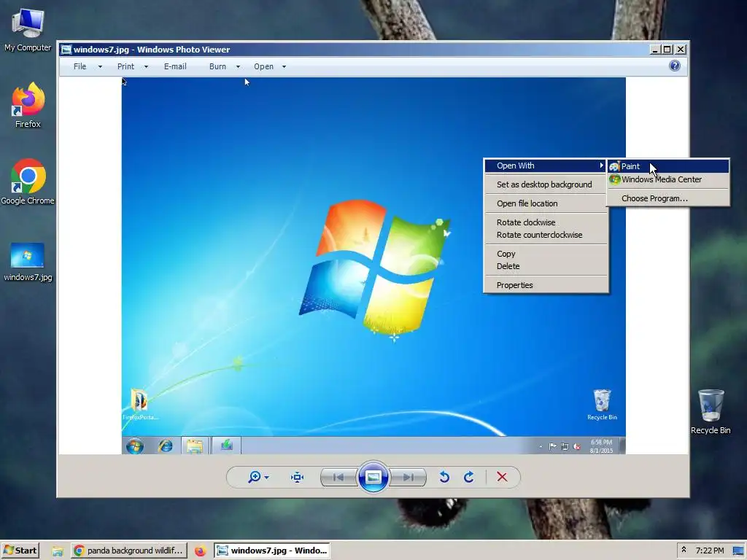The width and height of the screenshot is (747, 560).
Task: Click the E-mail toolbar button
Action: pyautogui.click(x=175, y=66)
